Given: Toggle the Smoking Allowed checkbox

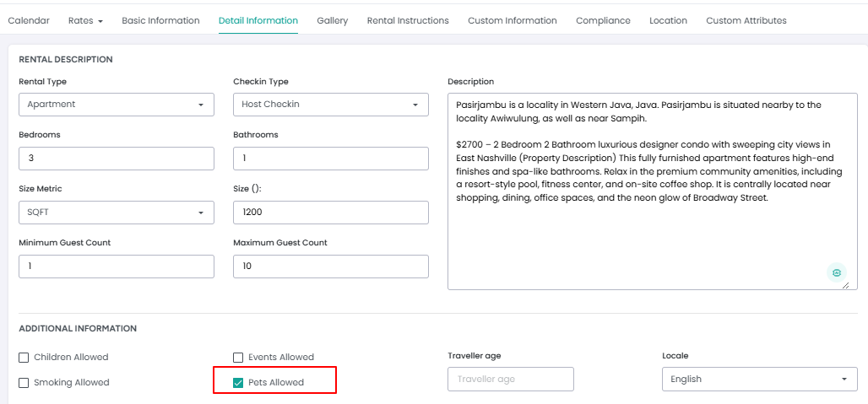Looking at the screenshot, I should pos(24,382).
